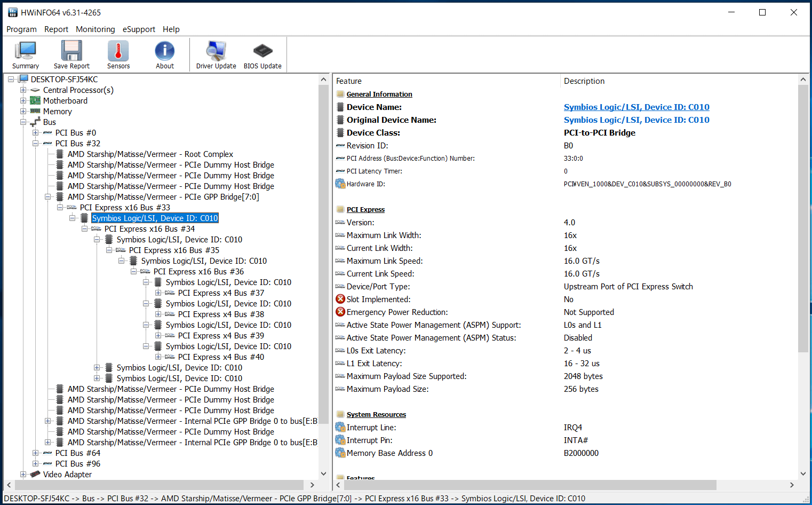Click the details pane horizontal scrollbar
The image size is (812, 505).
[529, 485]
